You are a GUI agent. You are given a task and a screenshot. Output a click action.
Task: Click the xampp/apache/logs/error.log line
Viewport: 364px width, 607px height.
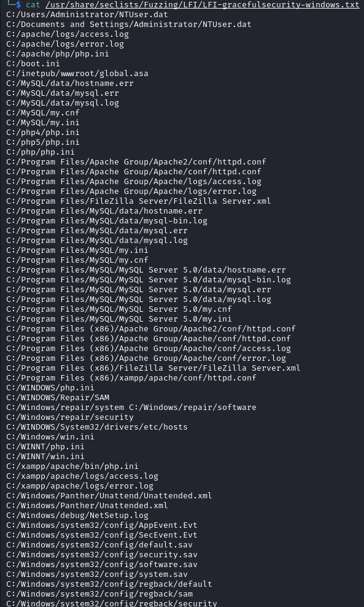80,486
